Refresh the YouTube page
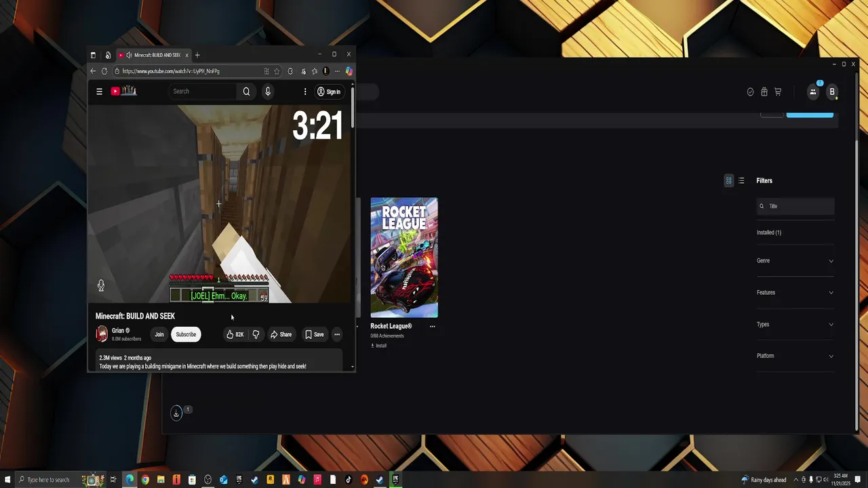The height and width of the screenshot is (488, 868). 104,71
